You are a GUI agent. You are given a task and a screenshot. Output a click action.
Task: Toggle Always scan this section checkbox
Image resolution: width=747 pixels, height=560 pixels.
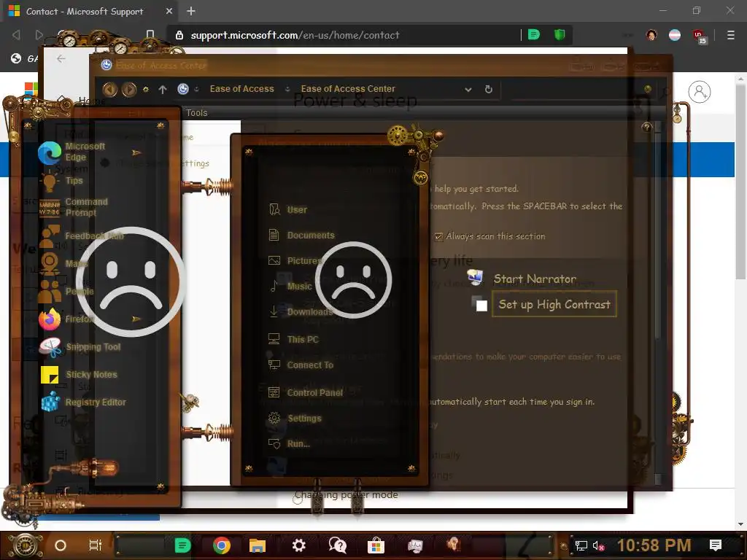[x=438, y=237]
